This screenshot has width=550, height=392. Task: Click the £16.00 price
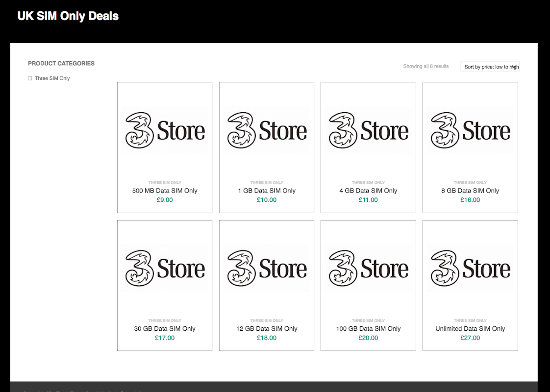coord(471,200)
